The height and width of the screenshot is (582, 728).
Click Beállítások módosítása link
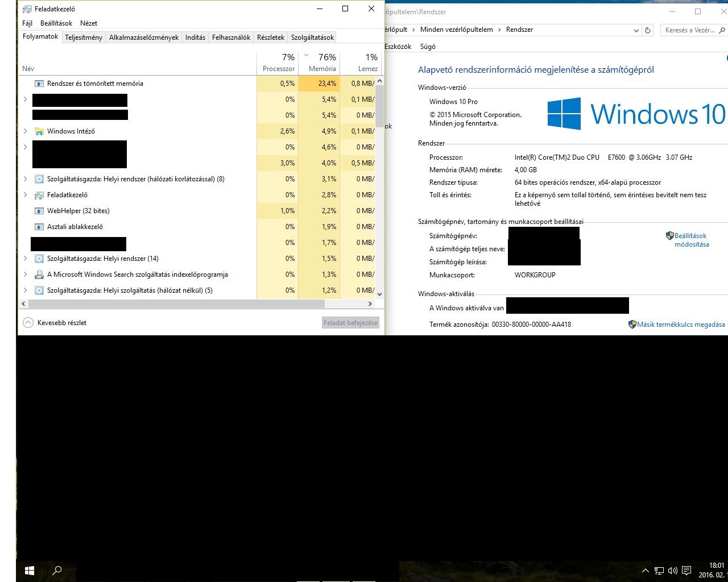692,240
